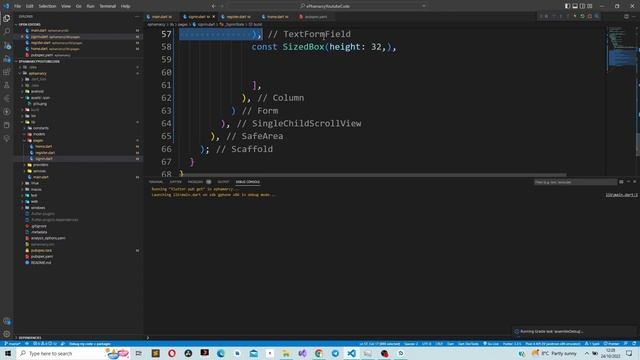Click the editor horizontal scrollbar

pyautogui.click(x=373, y=175)
